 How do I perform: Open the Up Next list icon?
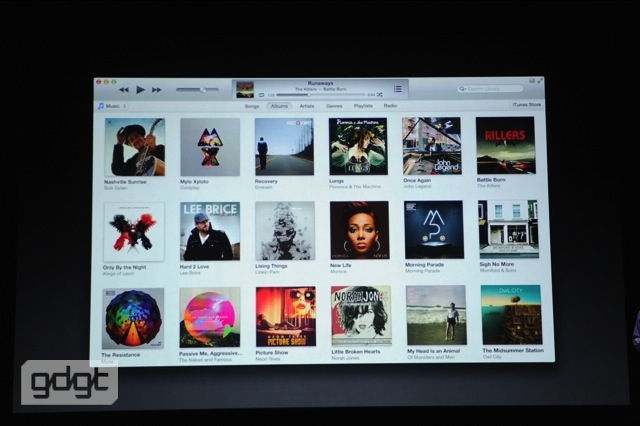[398, 89]
